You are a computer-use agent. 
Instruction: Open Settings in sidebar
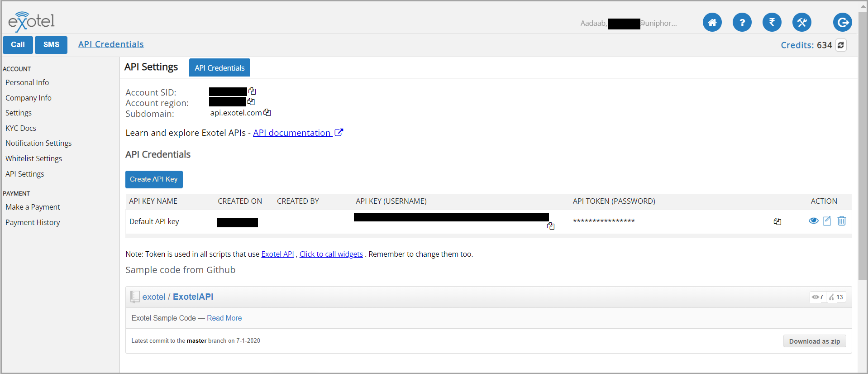point(19,113)
